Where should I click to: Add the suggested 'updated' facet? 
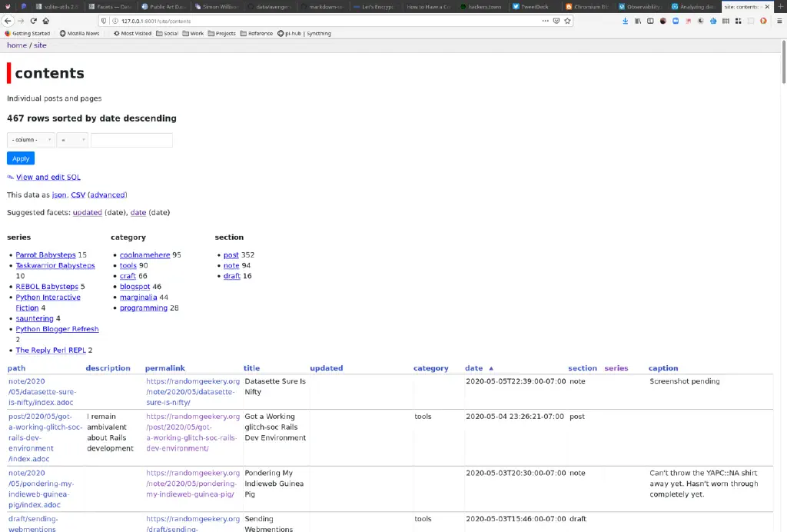pyautogui.click(x=88, y=212)
